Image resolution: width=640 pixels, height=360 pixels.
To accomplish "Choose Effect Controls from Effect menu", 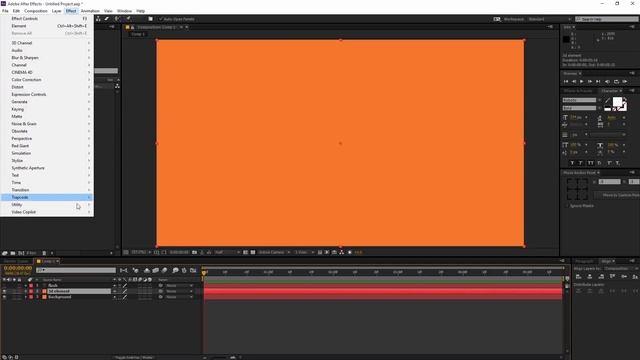I will (47, 18).
